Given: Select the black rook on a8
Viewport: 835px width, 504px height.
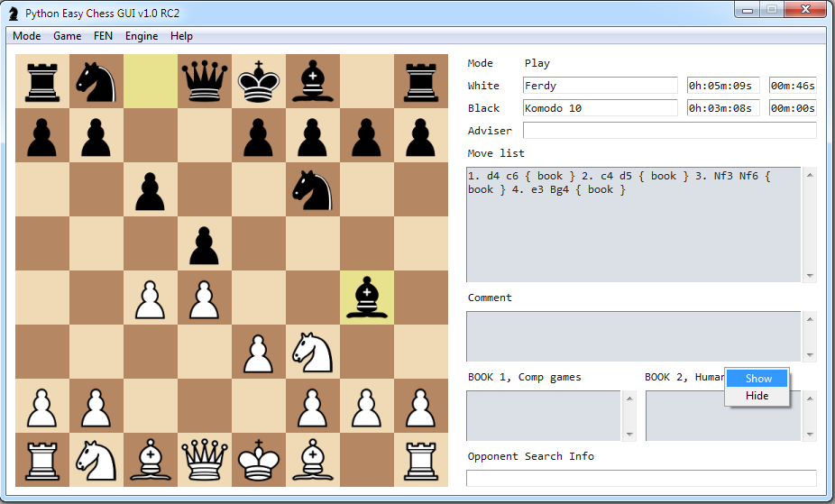Looking at the screenshot, I should pos(42,81).
